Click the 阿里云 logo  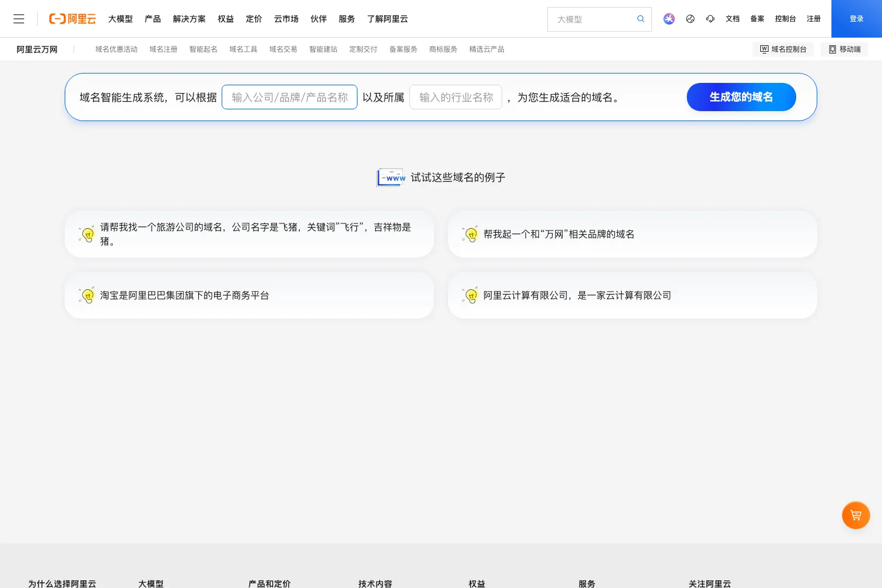click(72, 19)
